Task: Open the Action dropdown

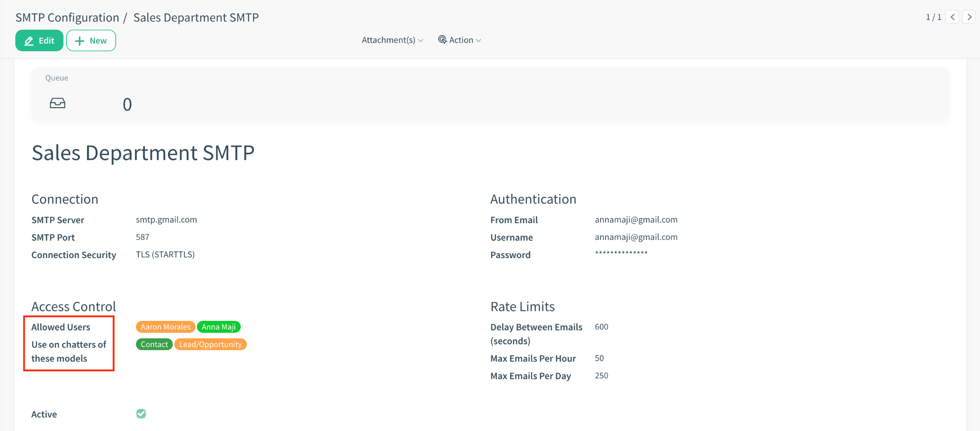Action: pos(460,40)
